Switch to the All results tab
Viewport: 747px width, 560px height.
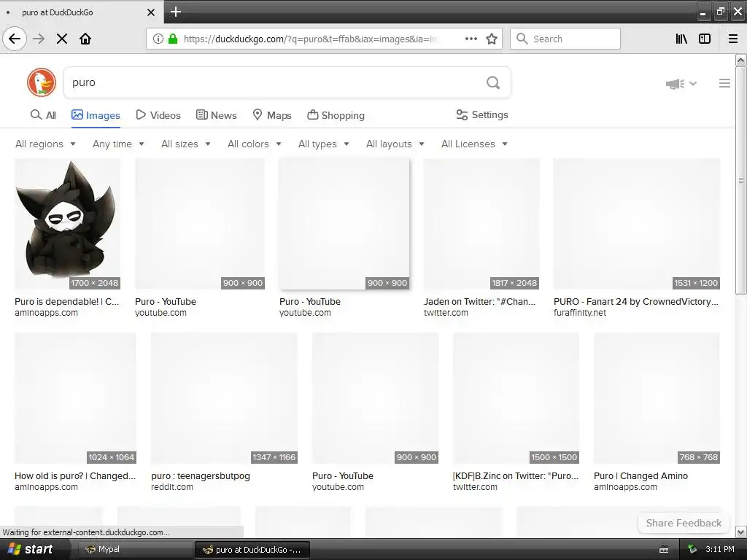click(x=43, y=115)
